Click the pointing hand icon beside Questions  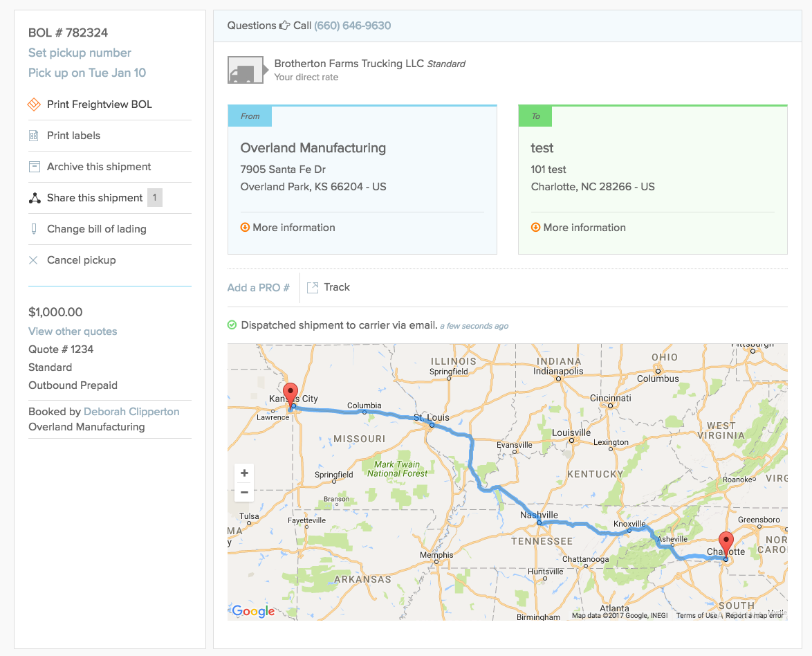pyautogui.click(x=284, y=26)
